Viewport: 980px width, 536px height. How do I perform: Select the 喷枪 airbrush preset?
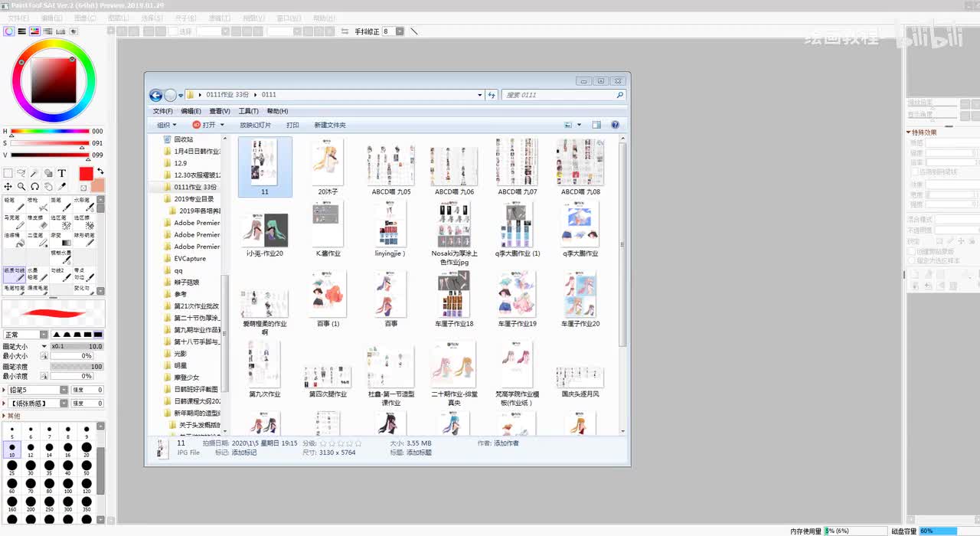[x=37, y=204]
